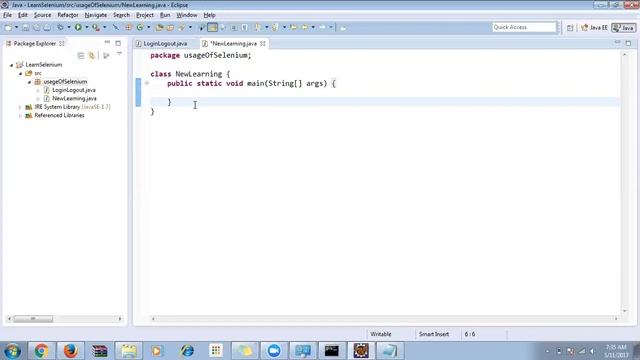This screenshot has width=640, height=360.
Task: Open the External Tools dropdown arrow
Action: [x=104, y=27]
